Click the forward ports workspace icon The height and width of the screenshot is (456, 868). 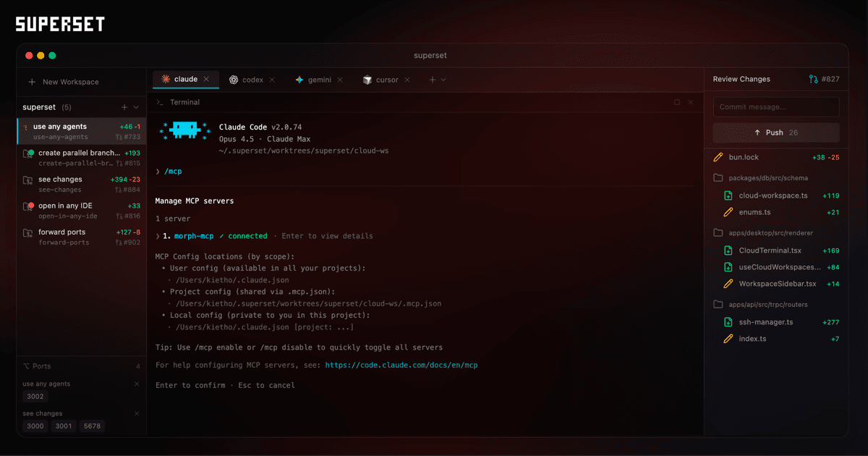point(27,233)
